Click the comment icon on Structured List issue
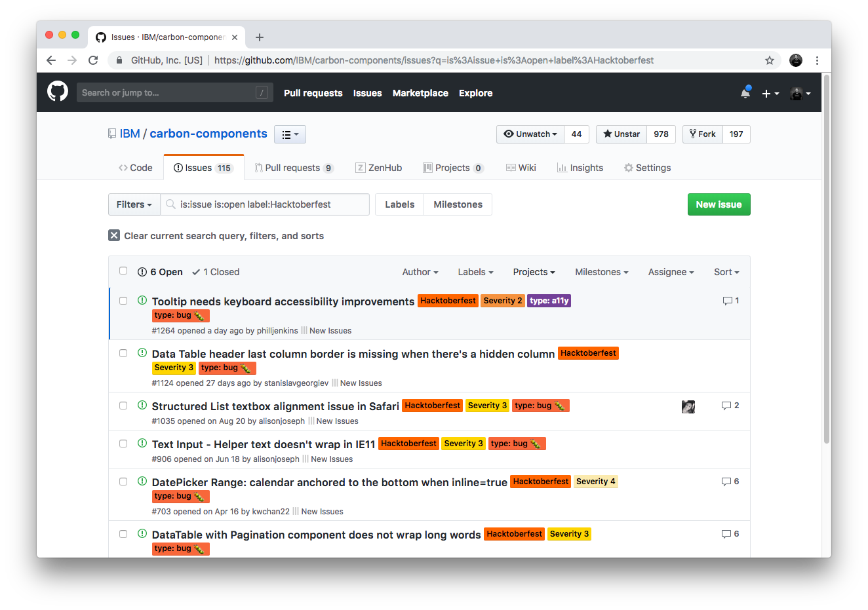 [x=726, y=406]
